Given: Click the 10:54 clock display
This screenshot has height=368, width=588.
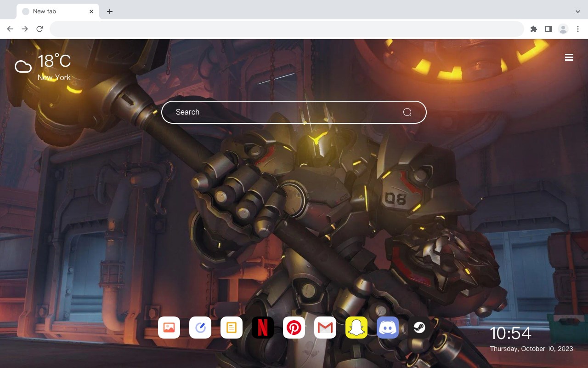Looking at the screenshot, I should pos(510,333).
